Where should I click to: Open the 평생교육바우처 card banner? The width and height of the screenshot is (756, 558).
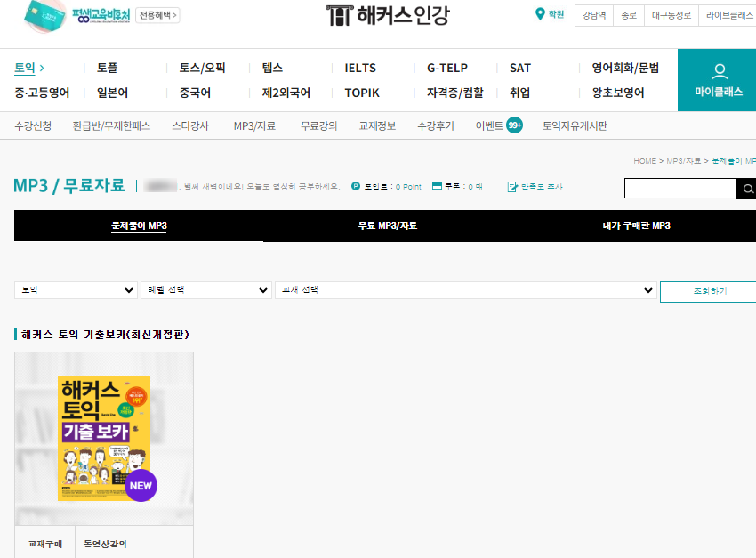point(77,15)
